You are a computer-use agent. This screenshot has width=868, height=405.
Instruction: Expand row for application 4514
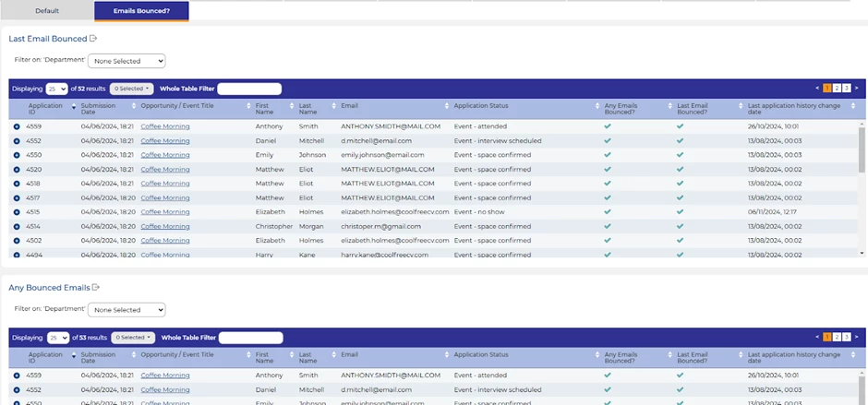click(x=17, y=226)
